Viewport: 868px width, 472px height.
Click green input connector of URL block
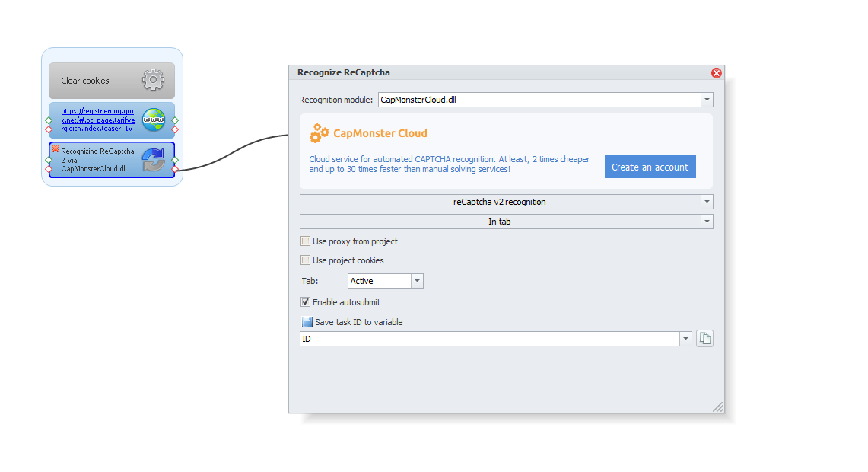pyautogui.click(x=49, y=120)
